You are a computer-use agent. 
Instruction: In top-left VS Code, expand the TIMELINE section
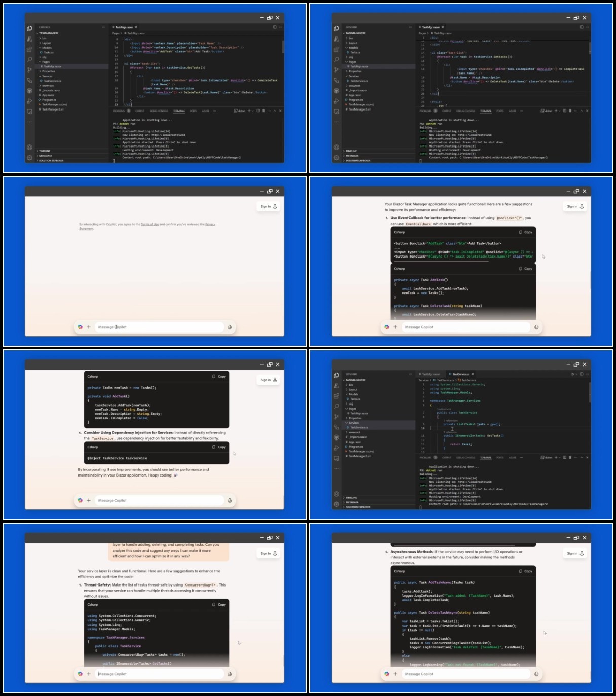click(x=44, y=151)
